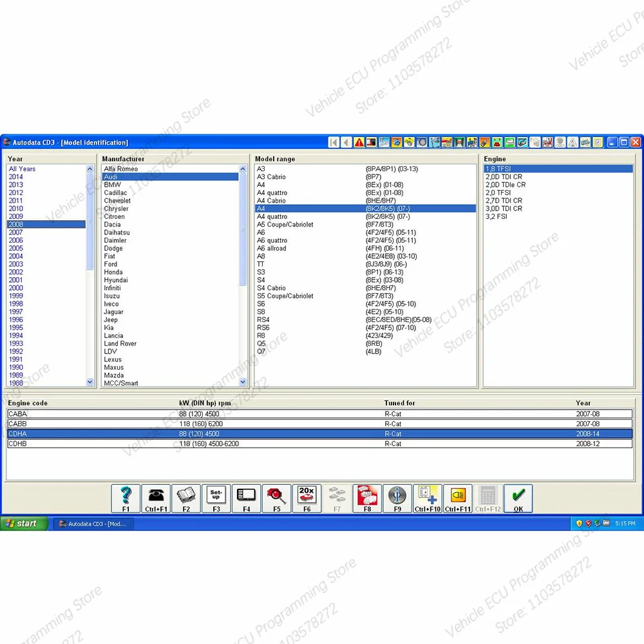Click the green garage lift toolbar icon

tap(460, 142)
